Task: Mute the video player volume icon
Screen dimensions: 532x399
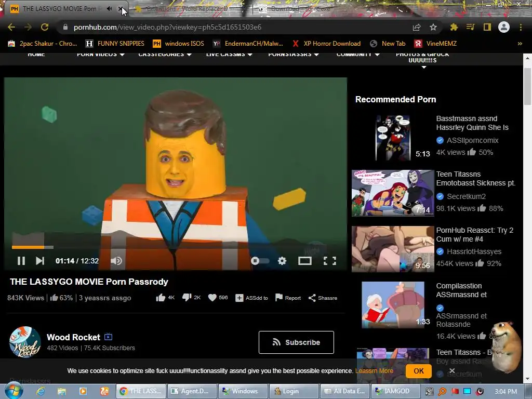Action: [116, 261]
